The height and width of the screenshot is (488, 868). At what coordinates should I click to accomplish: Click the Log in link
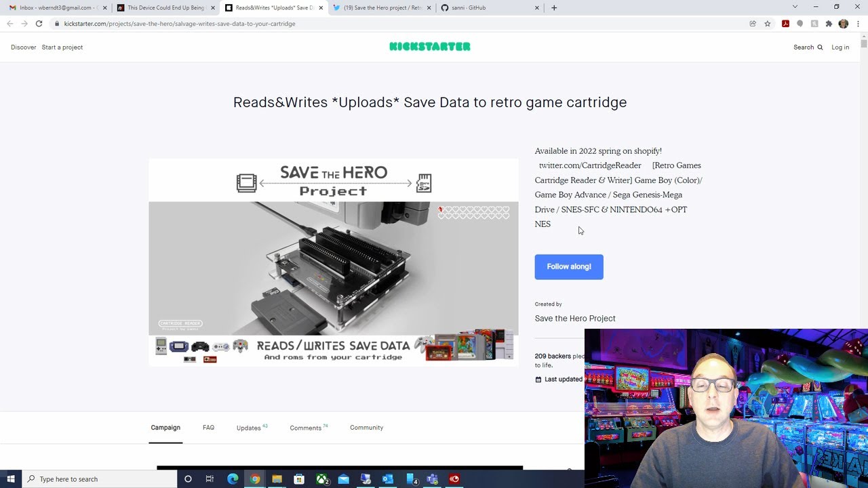click(x=840, y=47)
